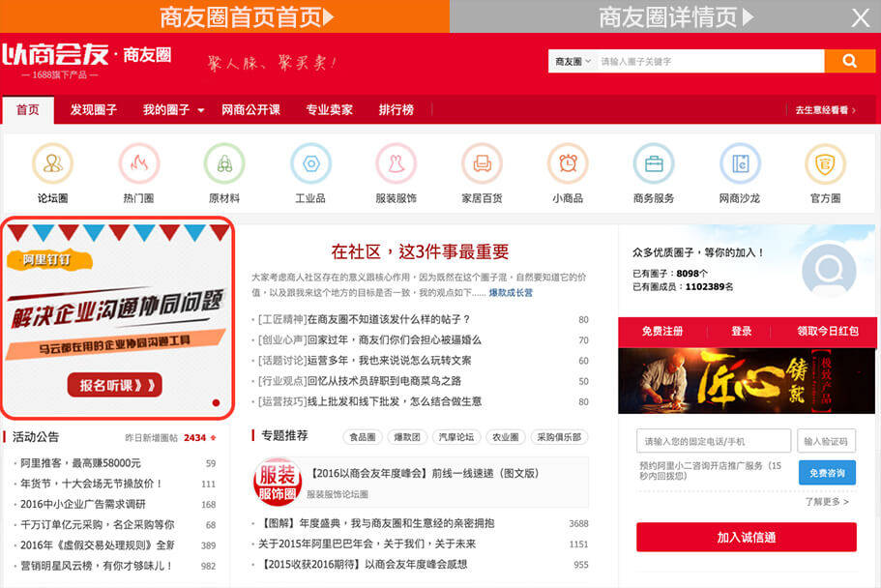The image size is (881, 588).
Task: Expand the 我的圈子 menu arrow
Action: click(x=201, y=110)
